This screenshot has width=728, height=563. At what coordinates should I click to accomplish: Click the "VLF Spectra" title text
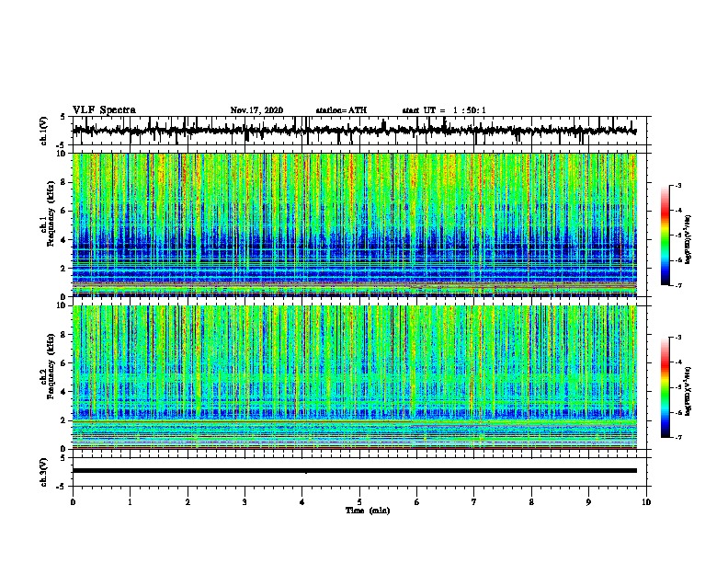[x=104, y=110]
